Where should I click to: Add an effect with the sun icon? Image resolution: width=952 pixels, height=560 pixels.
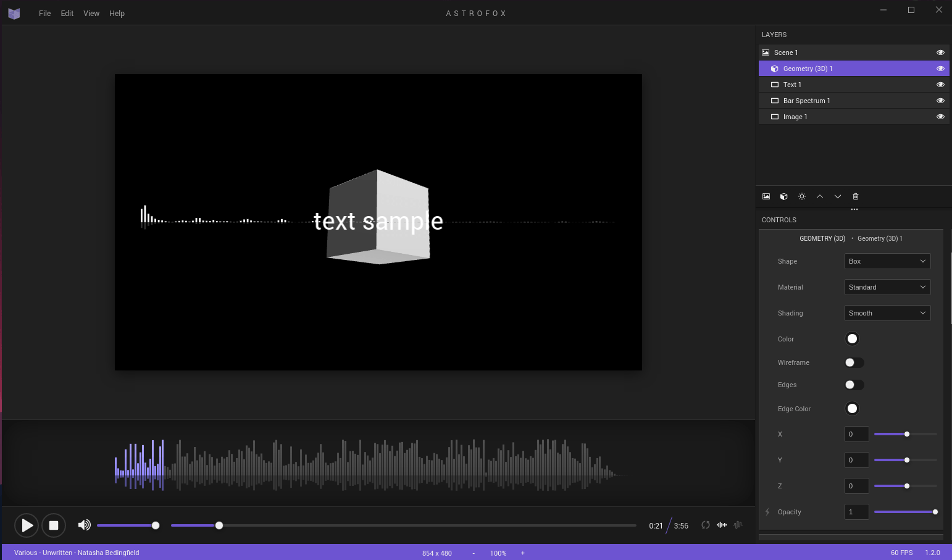[x=802, y=196]
